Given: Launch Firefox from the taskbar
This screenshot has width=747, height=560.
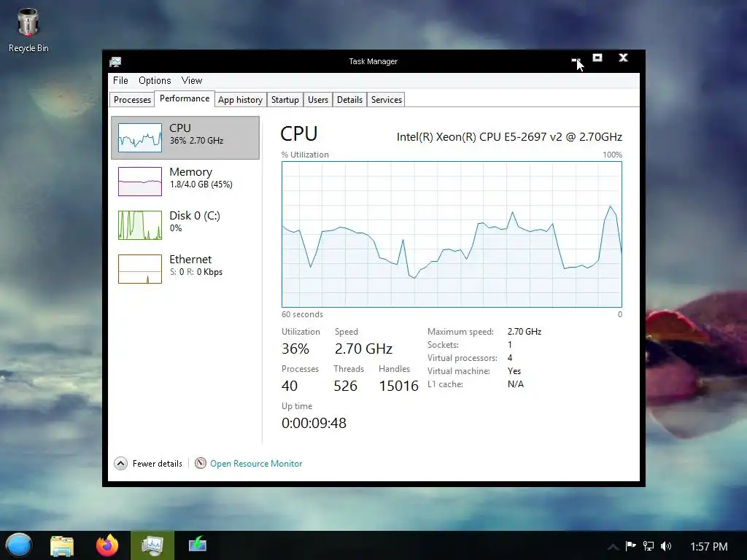Looking at the screenshot, I should click(107, 545).
